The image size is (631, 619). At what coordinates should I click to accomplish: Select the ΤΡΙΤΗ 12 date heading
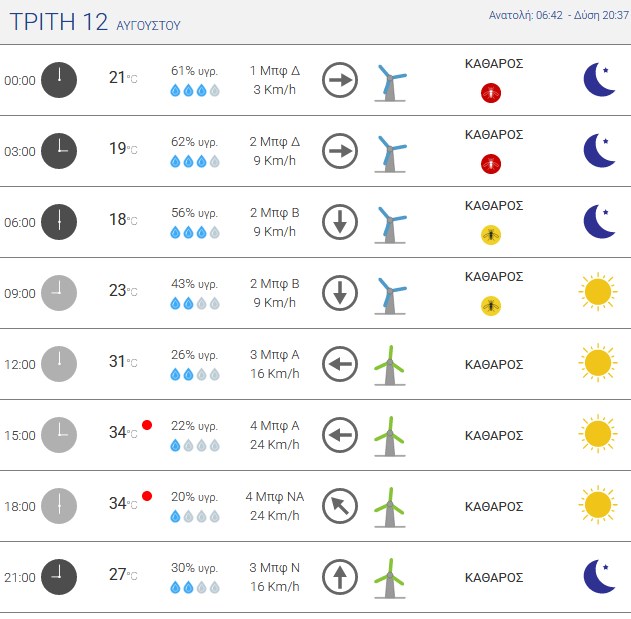click(x=59, y=22)
